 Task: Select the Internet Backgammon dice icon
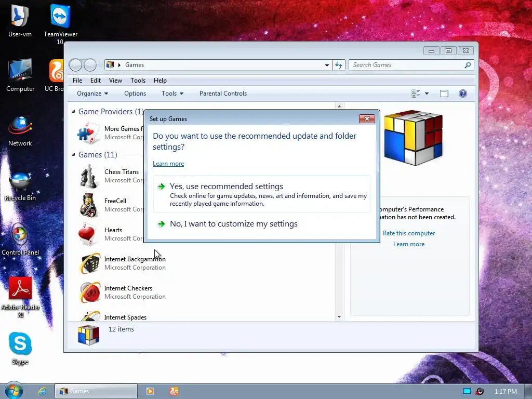tap(89, 263)
